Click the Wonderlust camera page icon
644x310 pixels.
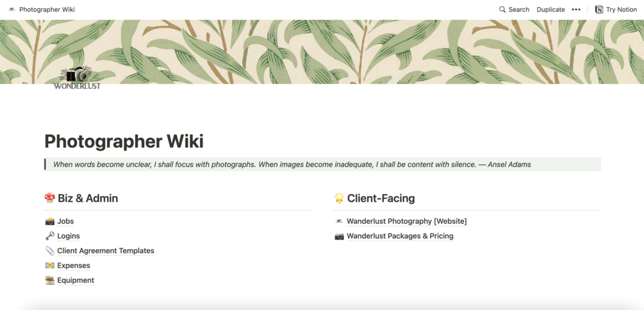pos(77,77)
